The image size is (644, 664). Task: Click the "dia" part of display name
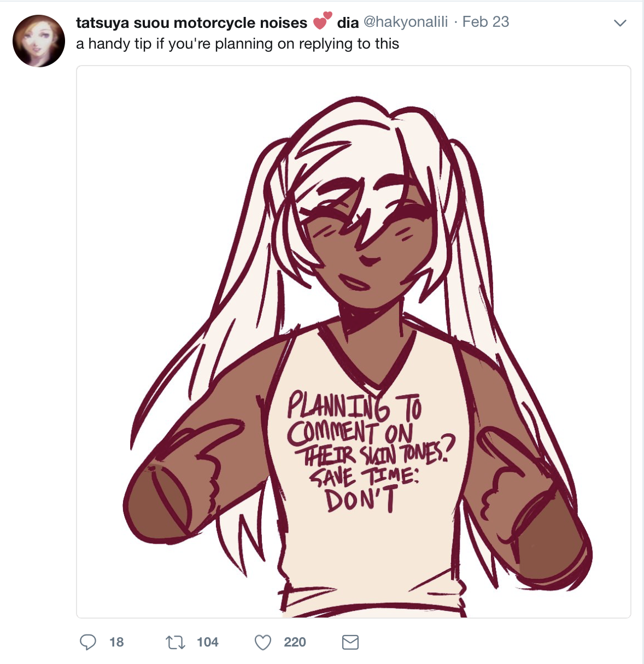click(x=348, y=22)
